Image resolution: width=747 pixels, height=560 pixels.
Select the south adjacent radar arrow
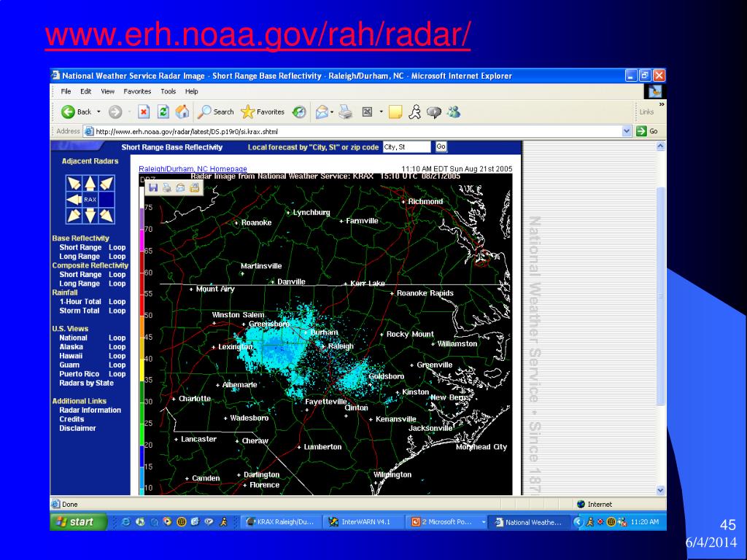(x=90, y=216)
